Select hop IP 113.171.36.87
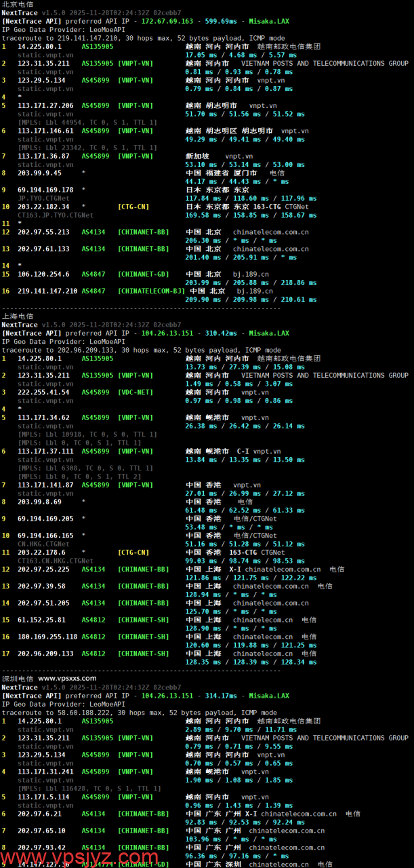Viewport: 414px width, 868px height. 43,156
